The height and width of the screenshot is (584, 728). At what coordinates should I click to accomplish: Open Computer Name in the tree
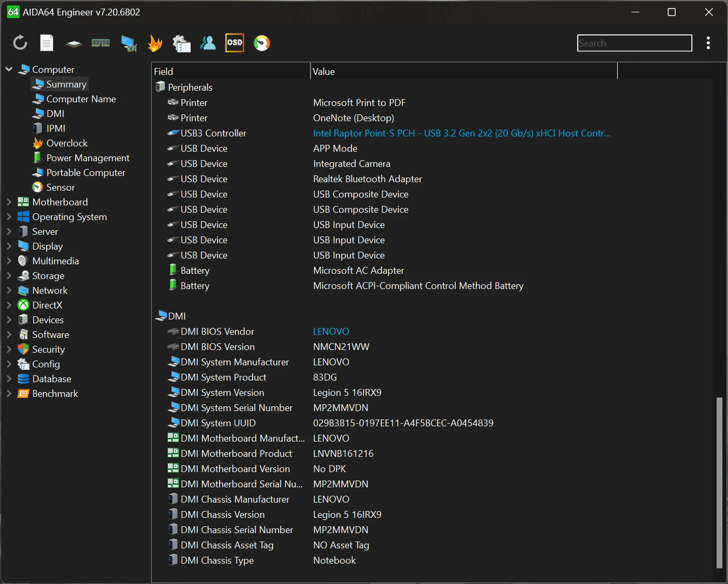pos(74,99)
